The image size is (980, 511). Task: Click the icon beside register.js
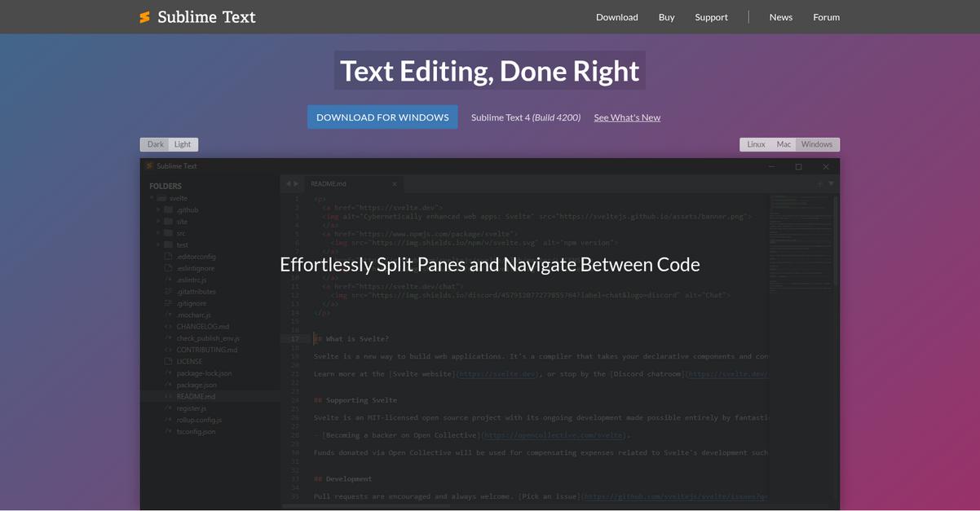(x=169, y=408)
